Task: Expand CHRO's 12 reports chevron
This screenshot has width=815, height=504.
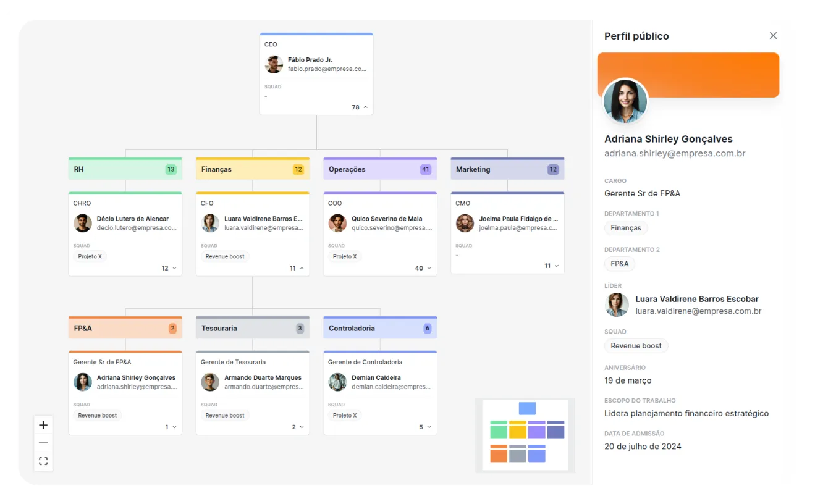Action: click(x=174, y=268)
